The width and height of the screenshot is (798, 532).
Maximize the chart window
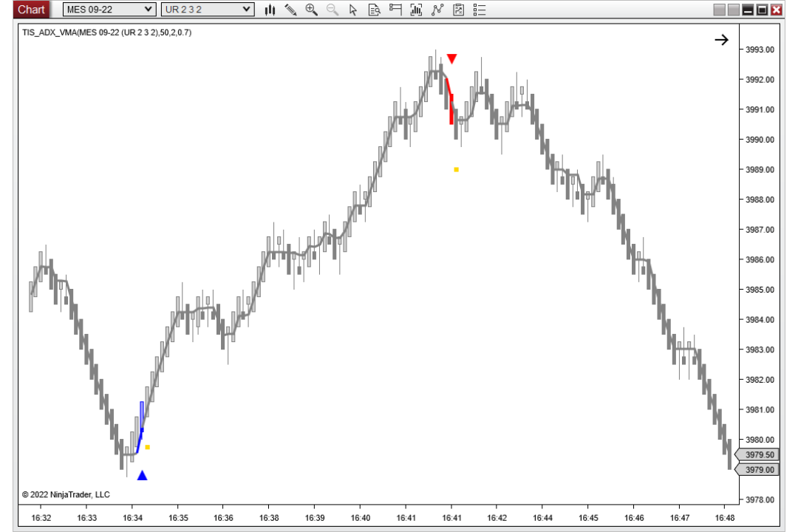[762, 10]
